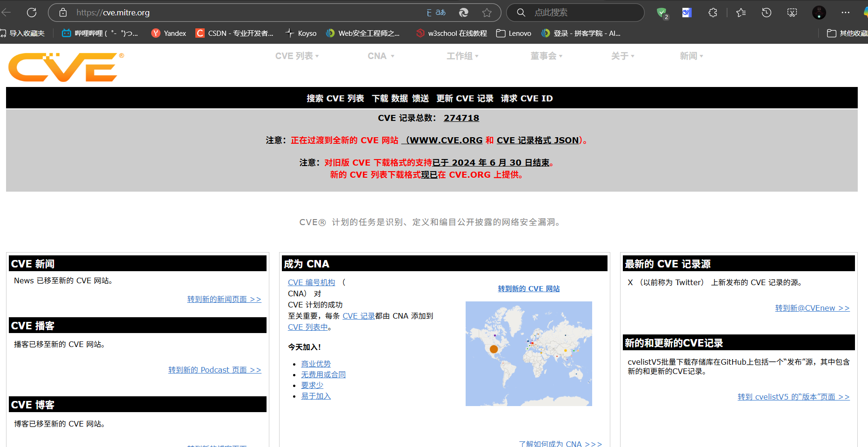The width and height of the screenshot is (868, 447).
Task: Select 下载 in the black bar
Action: (x=380, y=99)
